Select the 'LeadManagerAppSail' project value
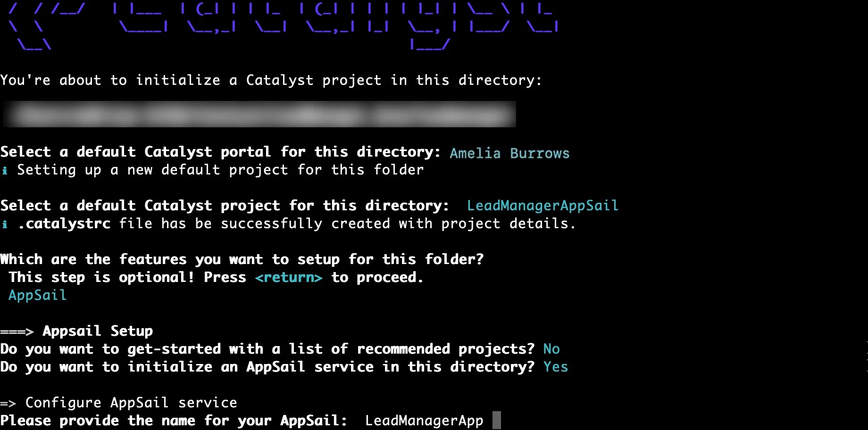Viewport: 868px width, 430px height. point(542,206)
